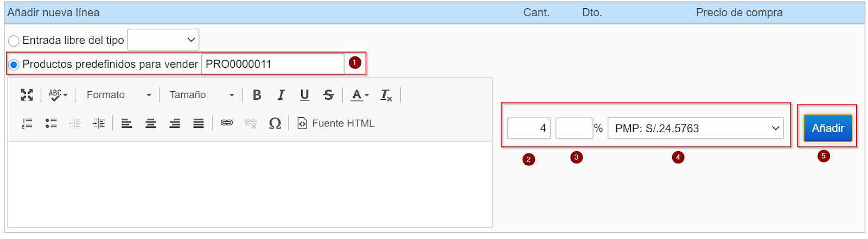
Task: Insert a numbered list
Action: pyautogui.click(x=27, y=124)
